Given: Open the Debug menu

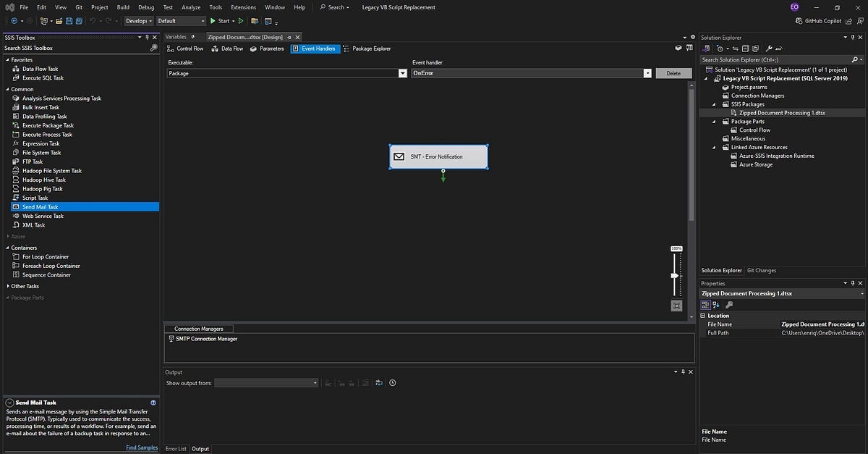Looking at the screenshot, I should (x=146, y=7).
